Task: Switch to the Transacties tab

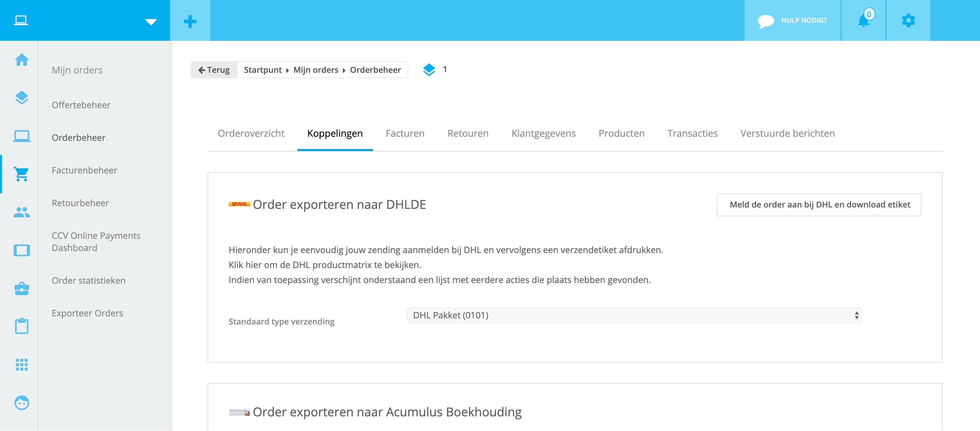Action: [x=692, y=133]
